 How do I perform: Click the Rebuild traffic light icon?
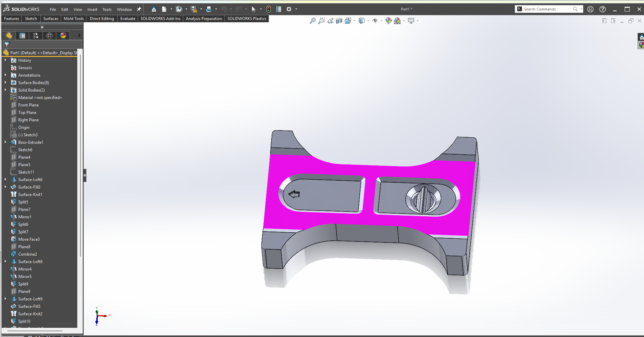click(269, 9)
